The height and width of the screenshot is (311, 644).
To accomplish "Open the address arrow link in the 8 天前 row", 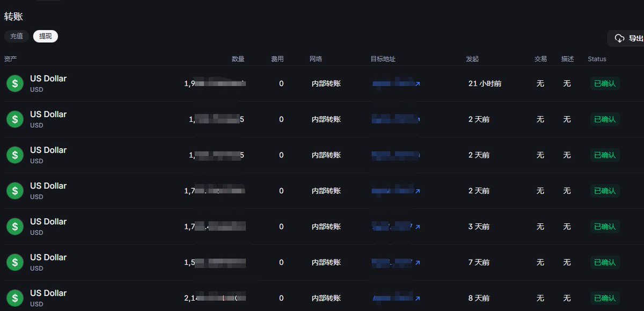I will click(x=418, y=299).
